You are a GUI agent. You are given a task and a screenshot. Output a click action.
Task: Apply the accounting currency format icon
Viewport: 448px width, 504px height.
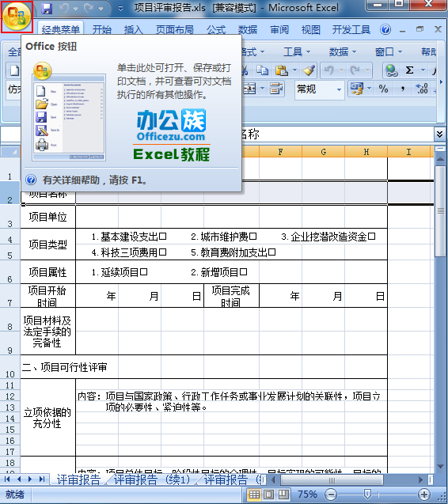(x=357, y=89)
